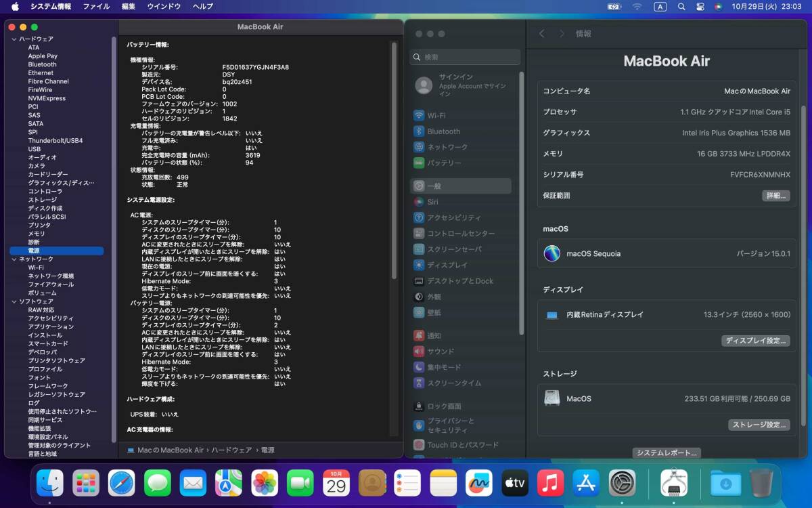This screenshot has height=508, width=812.
Task: Open サウンド settings in the sidebar
Action: [x=461, y=352]
